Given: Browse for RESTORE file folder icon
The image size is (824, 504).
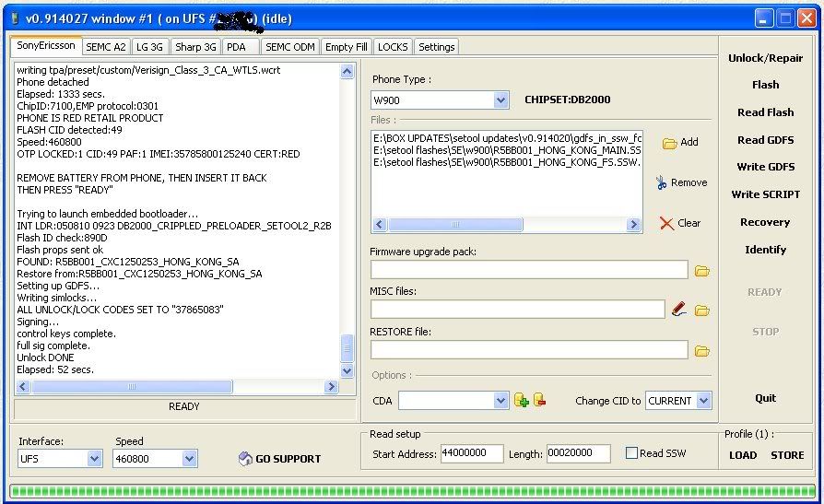Looking at the screenshot, I should pyautogui.click(x=702, y=350).
